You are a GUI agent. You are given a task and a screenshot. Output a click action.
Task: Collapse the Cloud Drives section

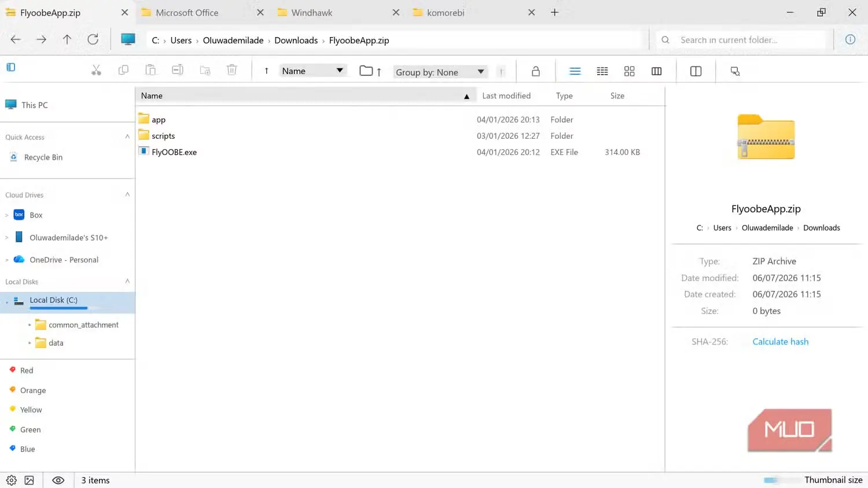127,194
